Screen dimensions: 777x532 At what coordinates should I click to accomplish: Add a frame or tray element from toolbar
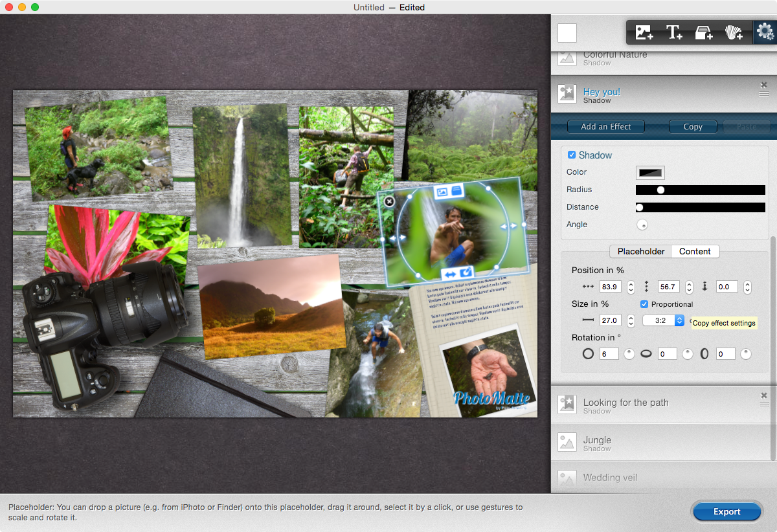704,32
